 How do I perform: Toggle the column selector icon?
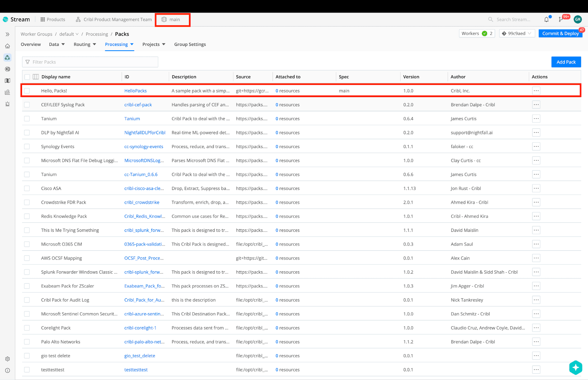[x=36, y=77]
